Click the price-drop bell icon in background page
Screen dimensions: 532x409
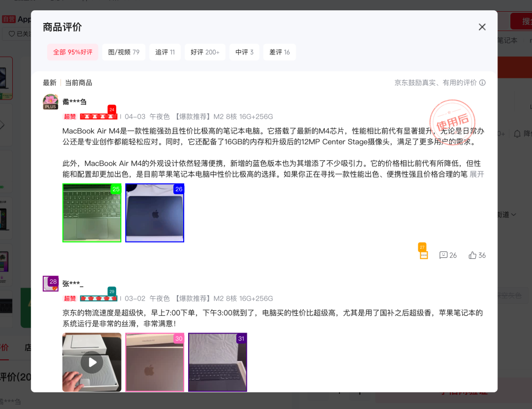coord(517,134)
